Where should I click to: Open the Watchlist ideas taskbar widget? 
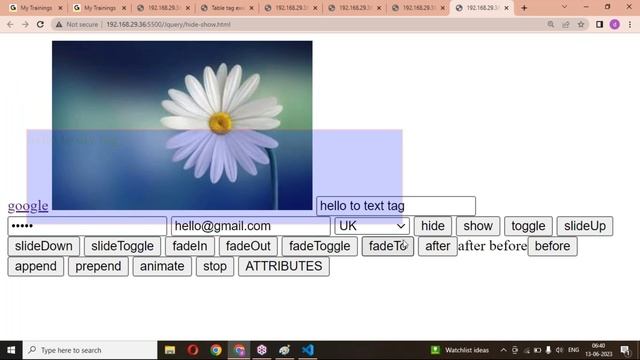(x=460, y=350)
